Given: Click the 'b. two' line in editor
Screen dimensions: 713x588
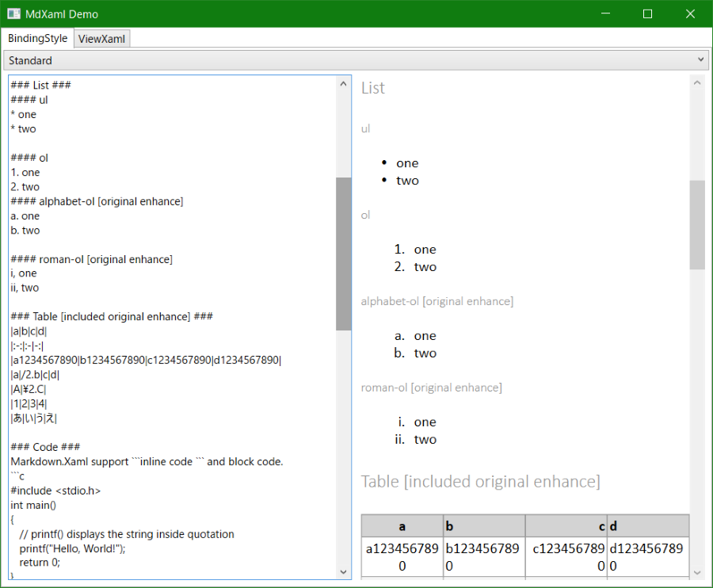Looking at the screenshot, I should 25,230.
